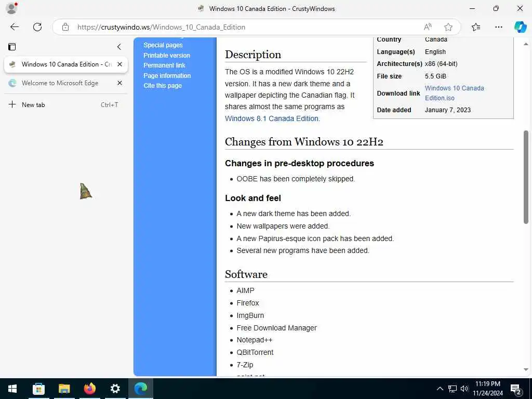
Task: Launch the Copilot icon
Action: point(520,27)
